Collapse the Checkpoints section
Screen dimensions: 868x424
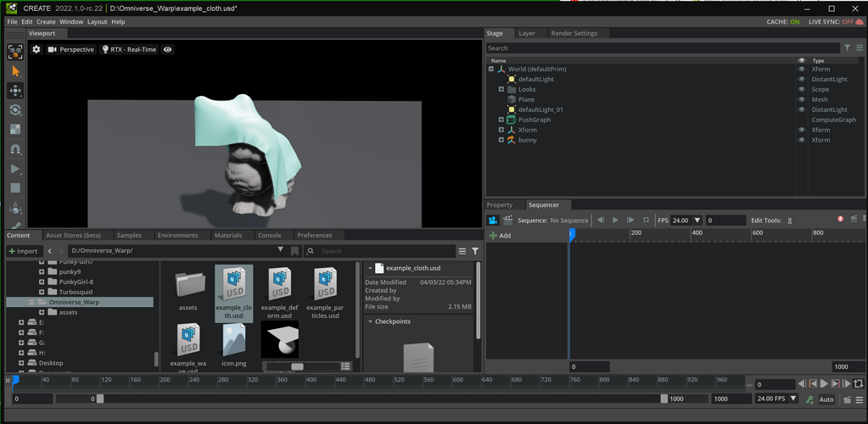point(371,322)
